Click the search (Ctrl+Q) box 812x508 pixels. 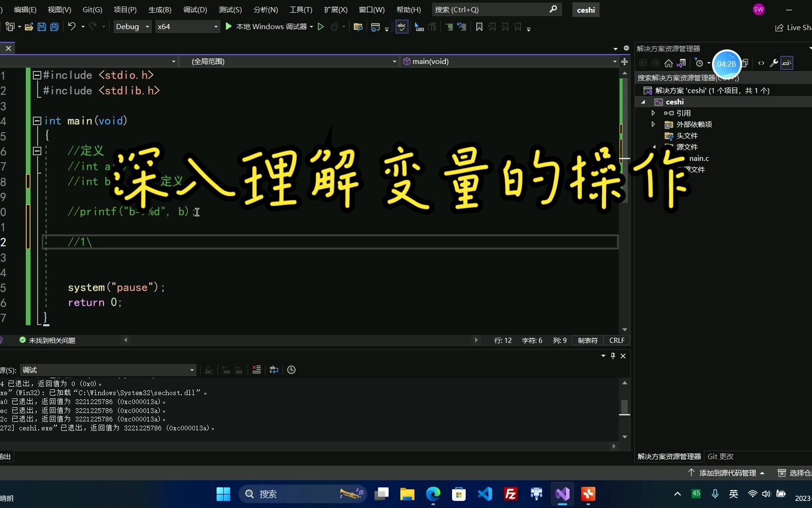click(x=496, y=9)
